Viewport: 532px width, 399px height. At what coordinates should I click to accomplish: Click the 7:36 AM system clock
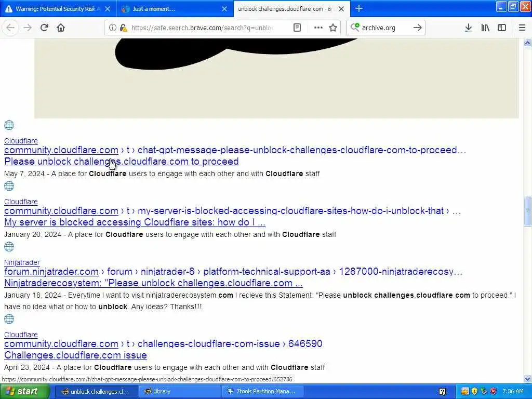(513, 391)
